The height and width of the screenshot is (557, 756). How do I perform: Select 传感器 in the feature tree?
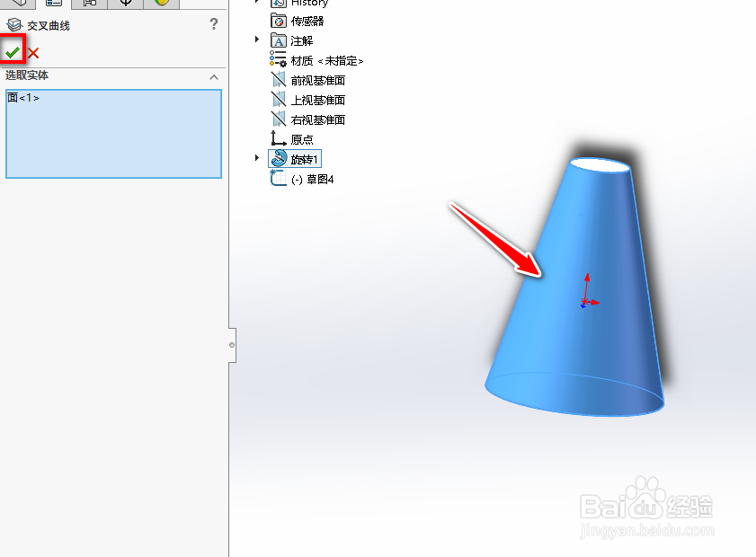coord(307,22)
